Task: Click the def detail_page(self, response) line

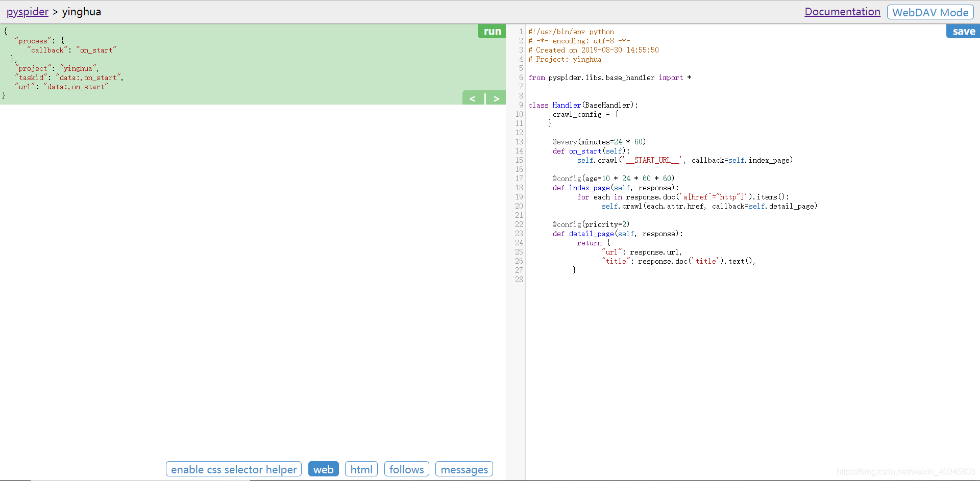Action: pos(618,234)
